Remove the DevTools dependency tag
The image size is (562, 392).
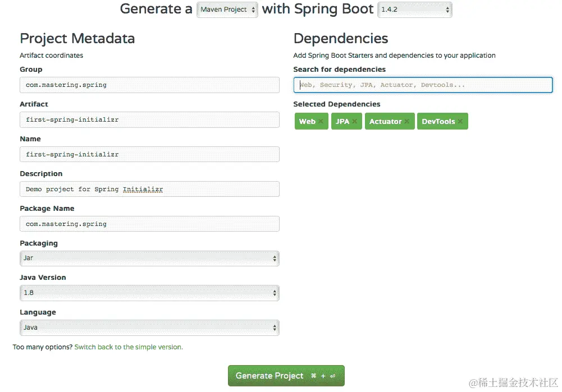tap(460, 122)
